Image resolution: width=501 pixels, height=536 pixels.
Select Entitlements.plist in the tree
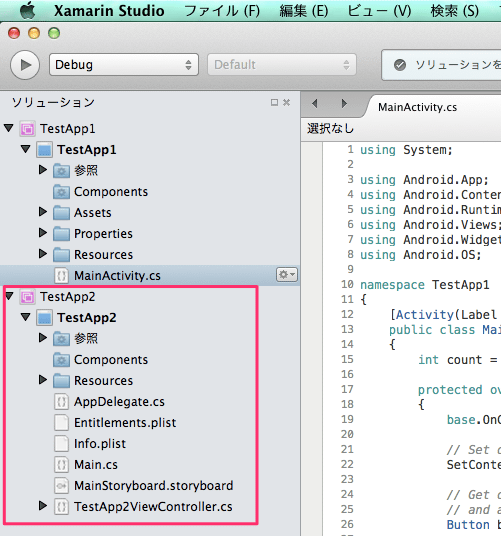[x=125, y=423]
